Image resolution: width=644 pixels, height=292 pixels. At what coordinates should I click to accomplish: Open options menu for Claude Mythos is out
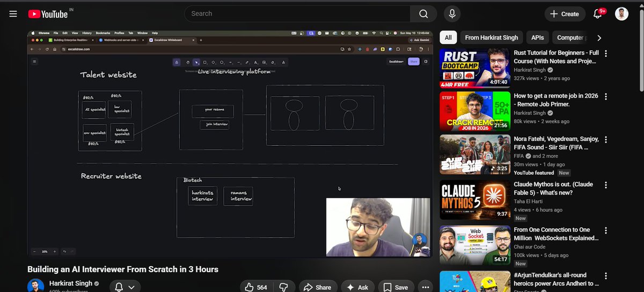[x=606, y=184]
